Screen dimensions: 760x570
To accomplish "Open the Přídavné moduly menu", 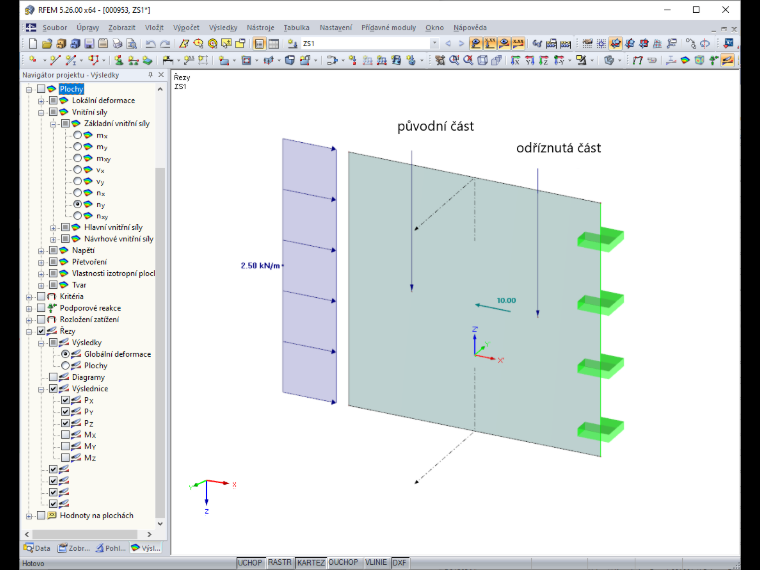I will (x=389, y=28).
